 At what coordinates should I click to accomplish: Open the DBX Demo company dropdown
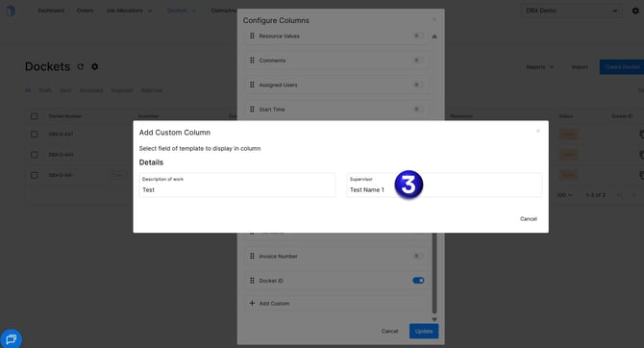pyautogui.click(x=571, y=11)
